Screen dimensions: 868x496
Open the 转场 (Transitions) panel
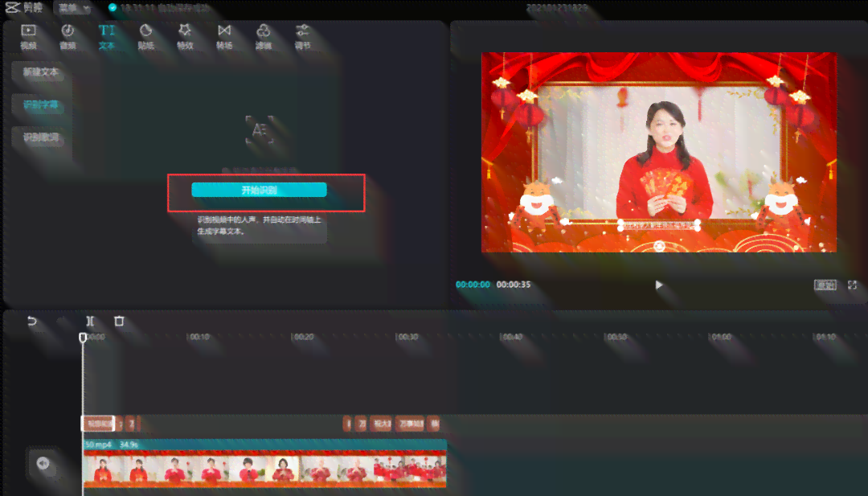coord(224,36)
